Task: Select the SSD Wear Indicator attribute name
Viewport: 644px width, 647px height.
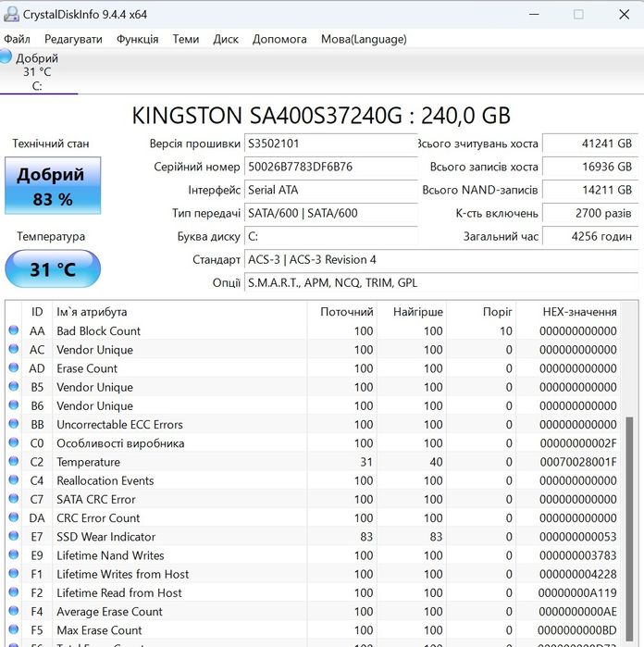Action: [106, 537]
